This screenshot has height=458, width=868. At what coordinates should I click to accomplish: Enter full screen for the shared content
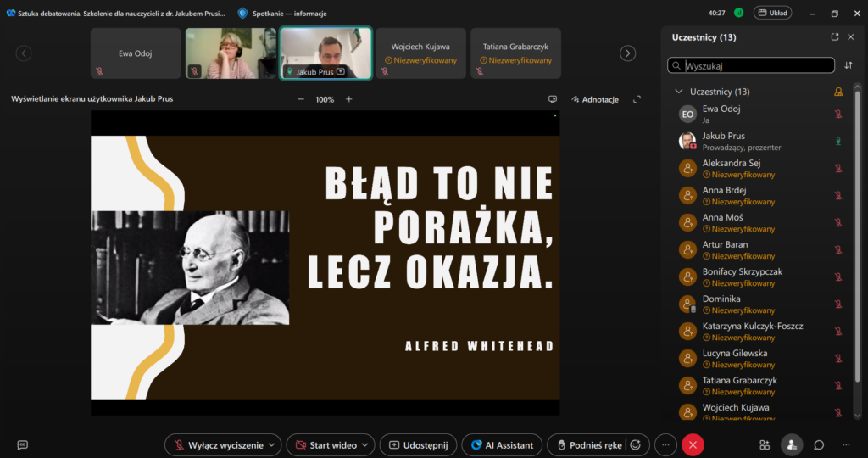pos(637,99)
